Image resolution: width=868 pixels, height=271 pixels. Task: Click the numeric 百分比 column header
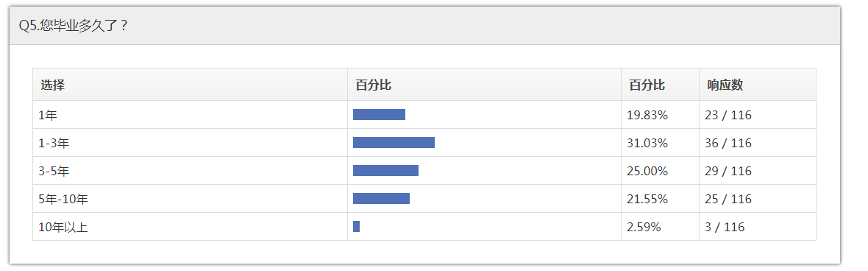tap(647, 85)
